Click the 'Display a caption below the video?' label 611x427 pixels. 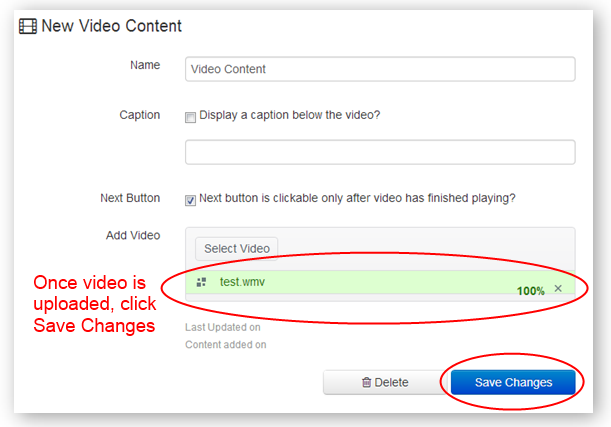click(289, 115)
